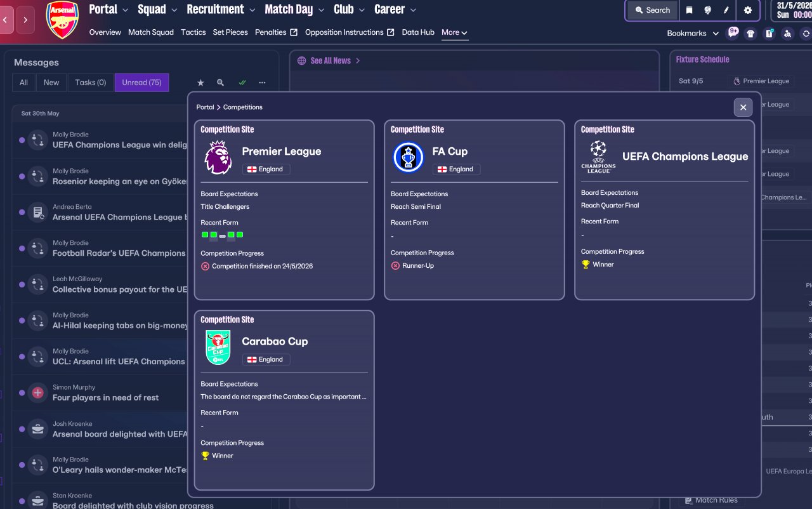This screenshot has width=812, height=509.
Task: Click the exclamation alert icon
Action: click(769, 34)
